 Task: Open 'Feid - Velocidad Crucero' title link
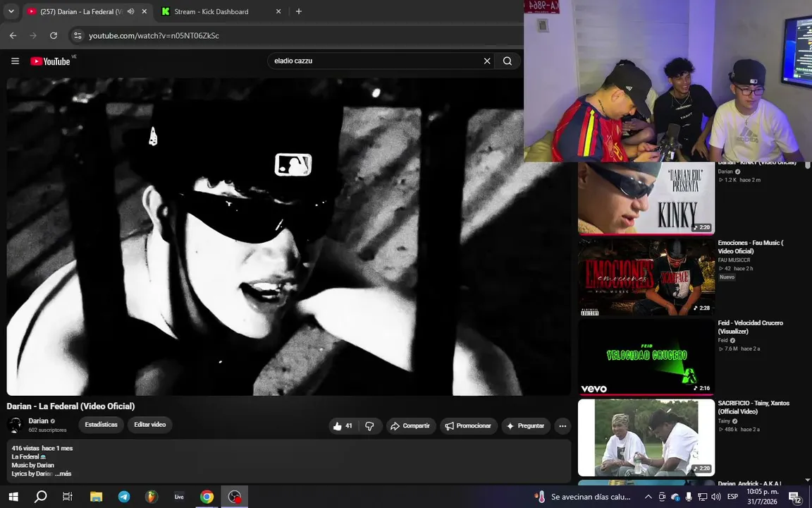[x=751, y=327]
